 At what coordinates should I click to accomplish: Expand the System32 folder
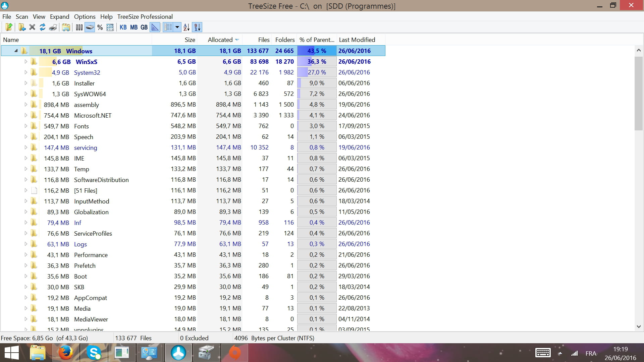coord(26,72)
